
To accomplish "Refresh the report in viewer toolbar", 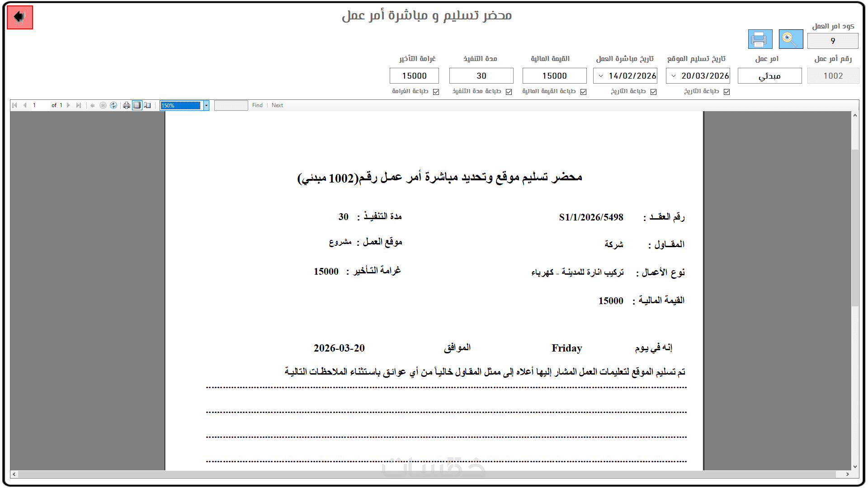I will click(x=113, y=105).
